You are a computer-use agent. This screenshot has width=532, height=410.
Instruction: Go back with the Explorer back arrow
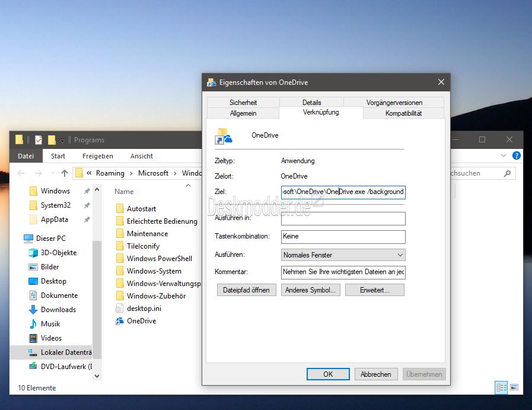coord(21,173)
